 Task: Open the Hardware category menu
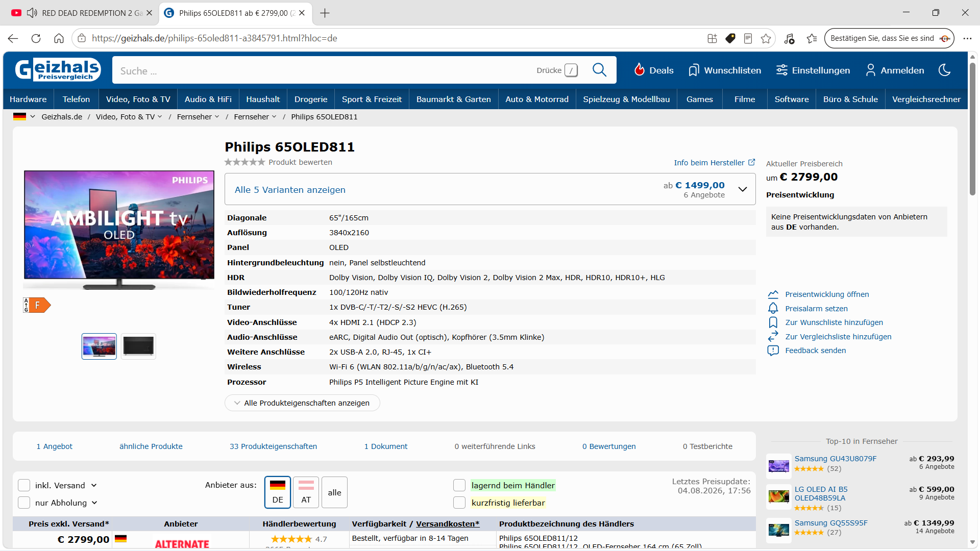click(28, 99)
